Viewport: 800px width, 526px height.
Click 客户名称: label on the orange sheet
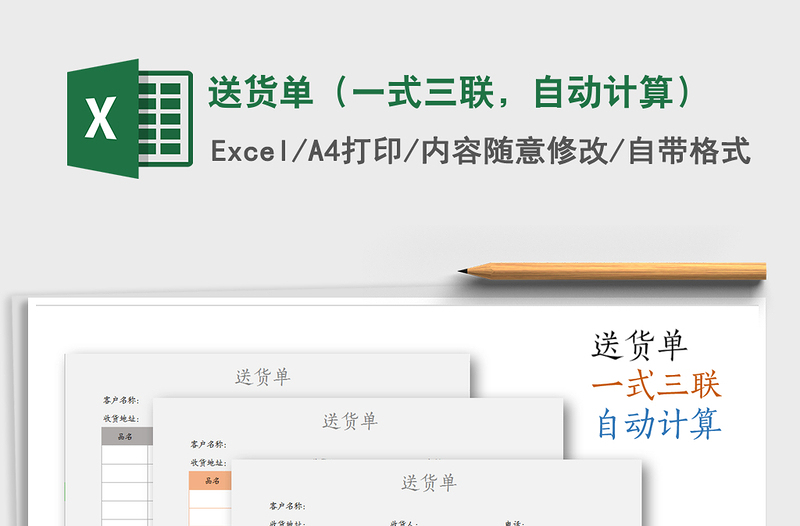point(209,444)
